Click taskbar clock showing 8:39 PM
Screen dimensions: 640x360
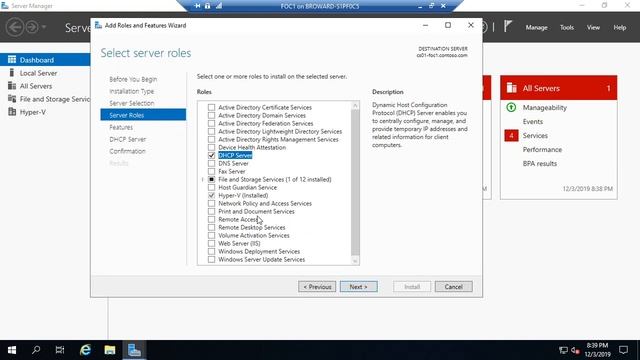coord(598,350)
